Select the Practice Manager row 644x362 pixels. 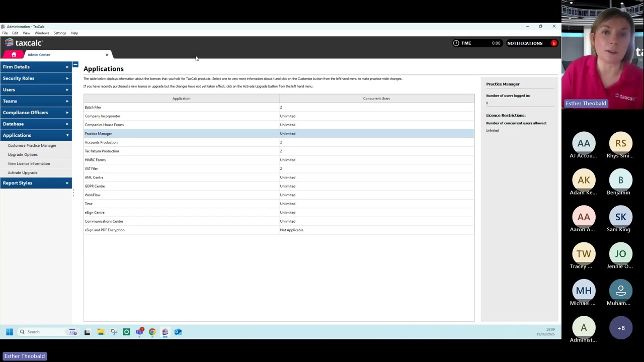pyautogui.click(x=279, y=134)
